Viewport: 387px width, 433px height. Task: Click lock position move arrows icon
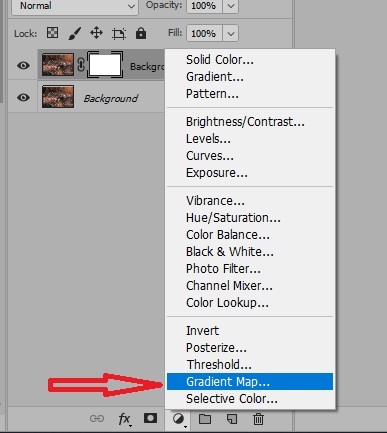tap(96, 33)
